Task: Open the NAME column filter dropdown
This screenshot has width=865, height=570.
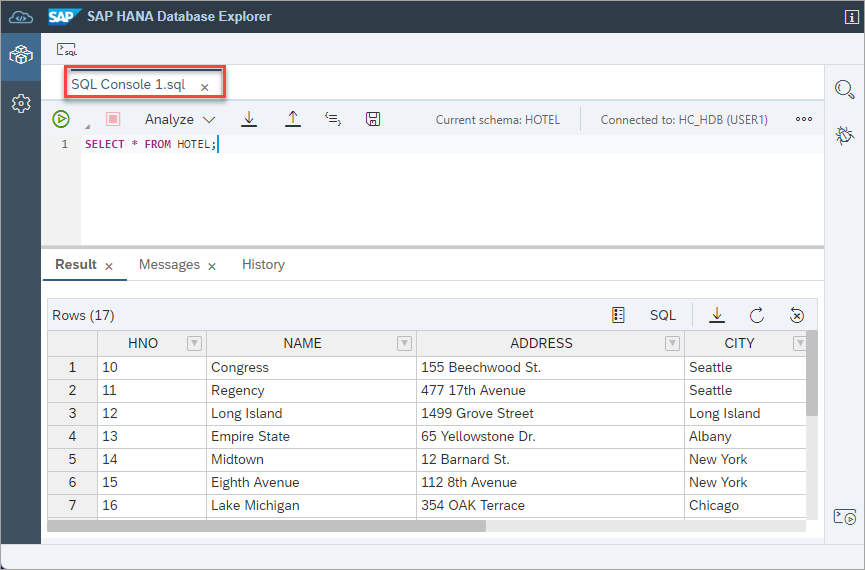Action: click(x=404, y=343)
